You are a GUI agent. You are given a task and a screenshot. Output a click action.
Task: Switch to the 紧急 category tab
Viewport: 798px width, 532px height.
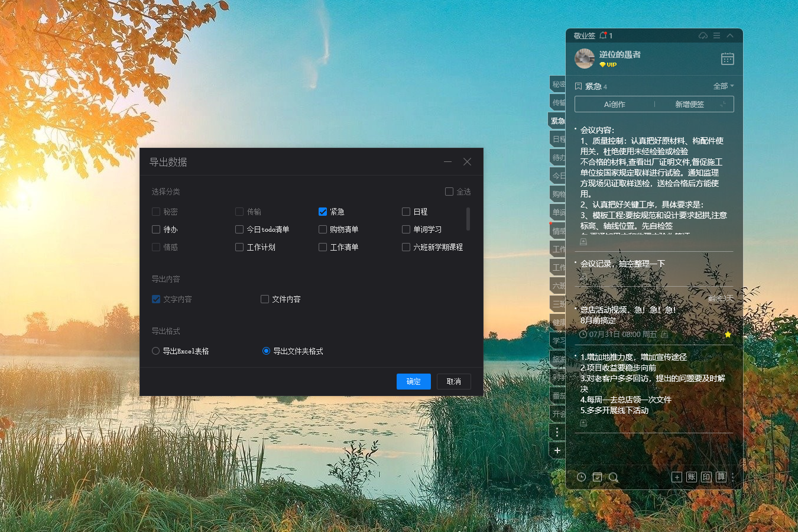pyautogui.click(x=557, y=121)
